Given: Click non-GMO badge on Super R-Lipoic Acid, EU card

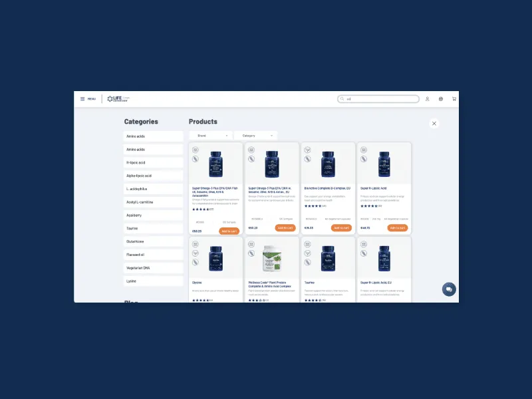Looking at the screenshot, I should (x=364, y=244).
